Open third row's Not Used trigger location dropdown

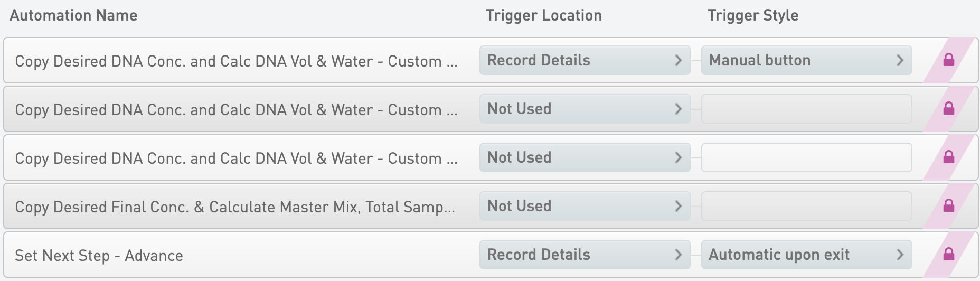(x=585, y=157)
